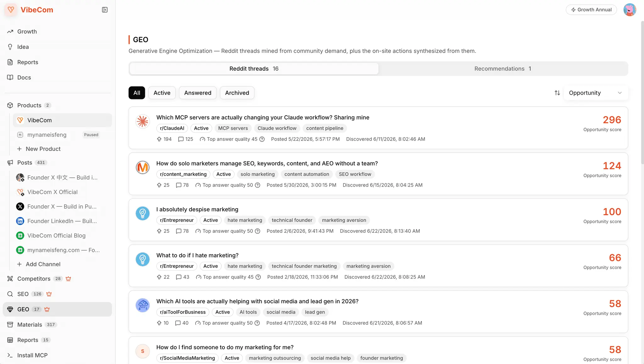Click the Posts megaphone icon
This screenshot has width=644, height=364.
[x=10, y=163]
